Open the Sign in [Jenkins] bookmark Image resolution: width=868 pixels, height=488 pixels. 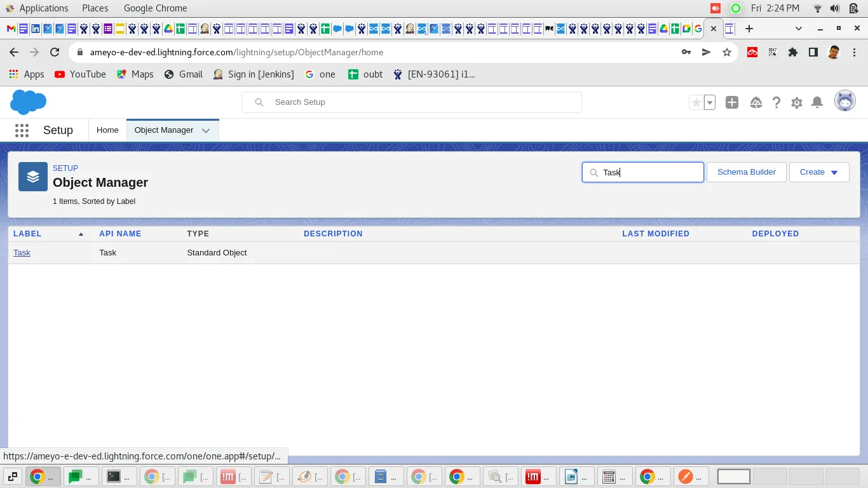[253, 74]
